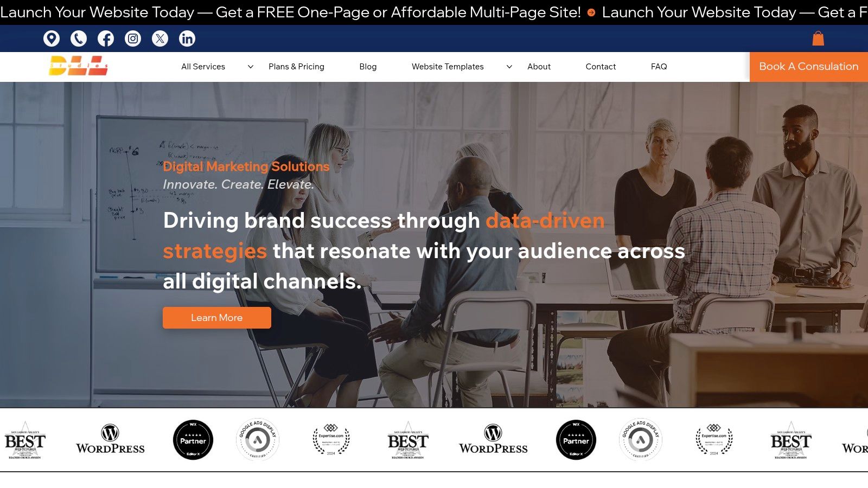Image resolution: width=868 pixels, height=488 pixels.
Task: Open the orange shopping bag cart
Action: 818,38
